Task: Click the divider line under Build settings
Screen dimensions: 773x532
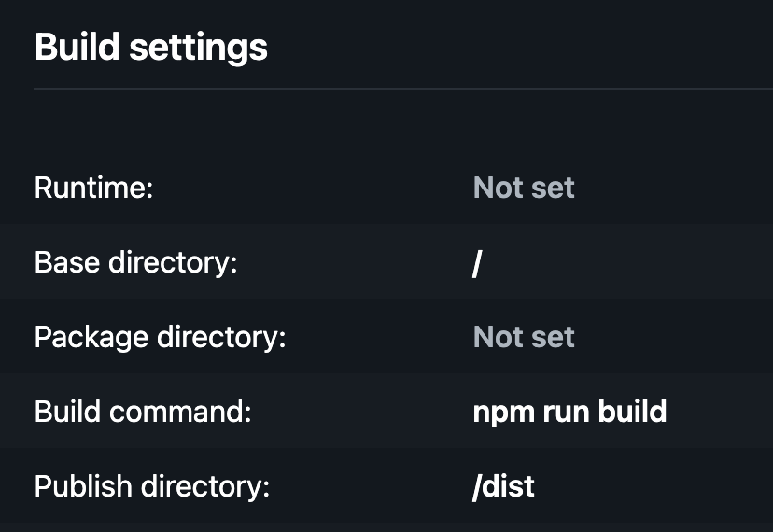Action: coord(403,89)
